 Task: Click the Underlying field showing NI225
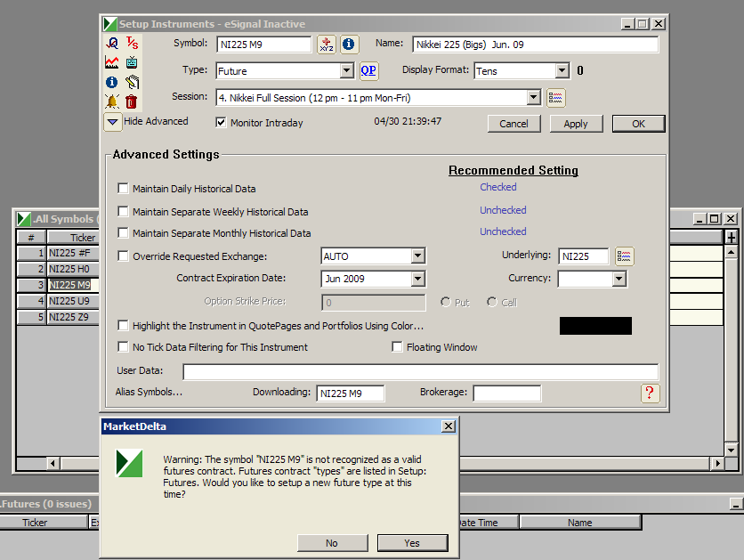(583, 256)
